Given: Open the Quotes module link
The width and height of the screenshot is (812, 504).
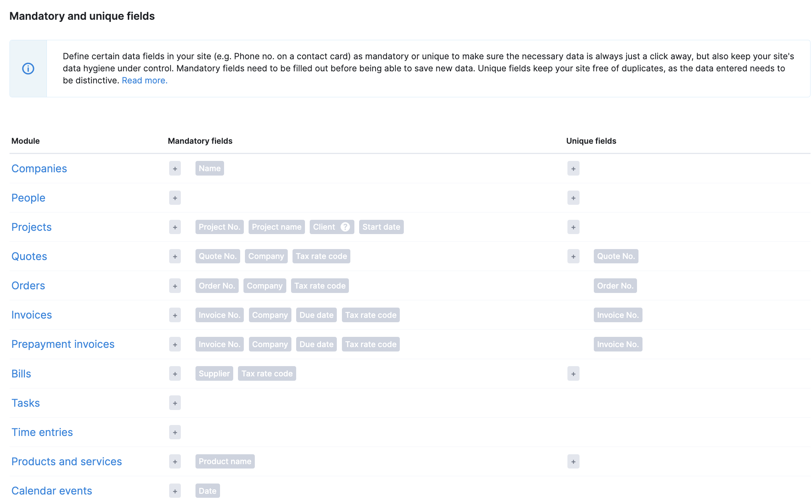Looking at the screenshot, I should [x=29, y=256].
